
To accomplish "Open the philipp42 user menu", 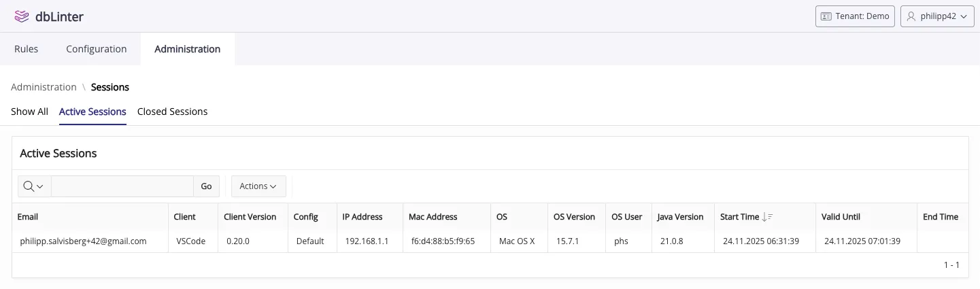I will pyautogui.click(x=937, y=16).
